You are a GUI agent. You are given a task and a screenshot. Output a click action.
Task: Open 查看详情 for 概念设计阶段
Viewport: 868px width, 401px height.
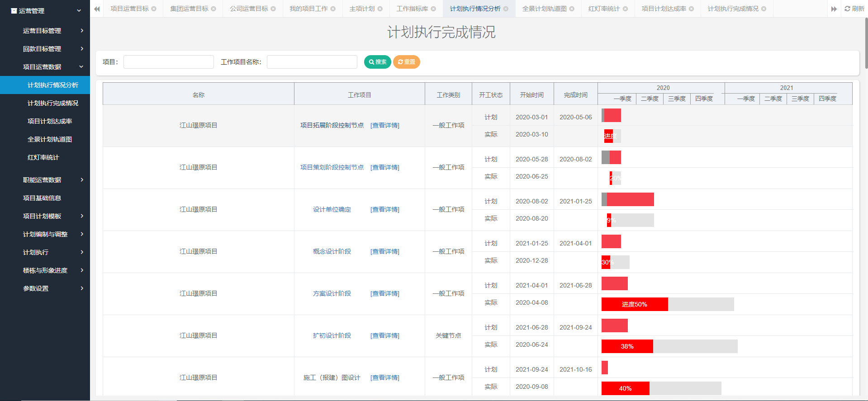tap(384, 251)
